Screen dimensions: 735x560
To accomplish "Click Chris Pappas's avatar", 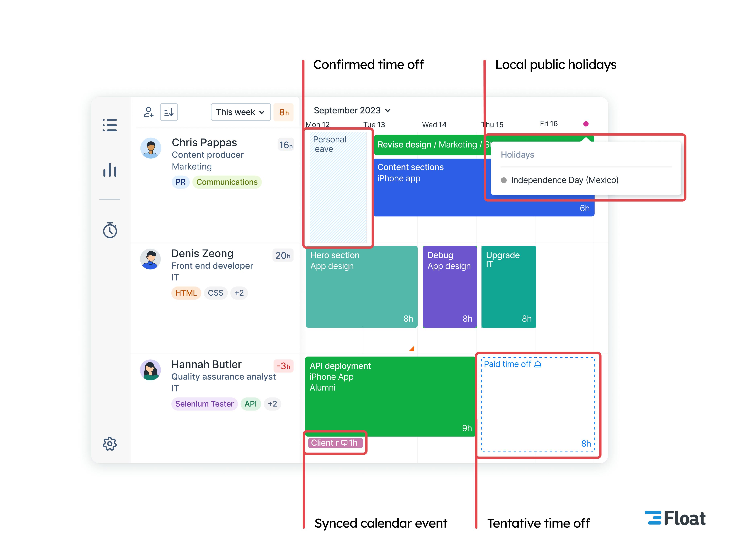I will [x=151, y=148].
